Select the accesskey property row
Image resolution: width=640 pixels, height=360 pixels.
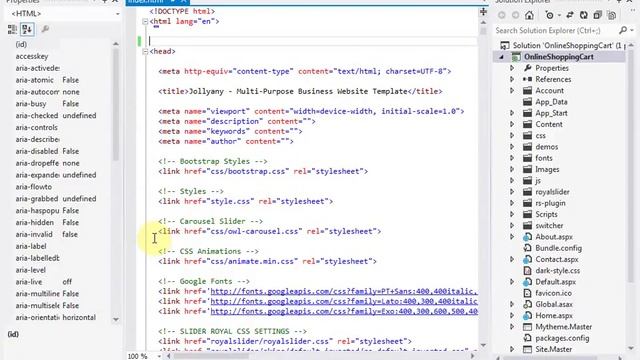coord(60,56)
